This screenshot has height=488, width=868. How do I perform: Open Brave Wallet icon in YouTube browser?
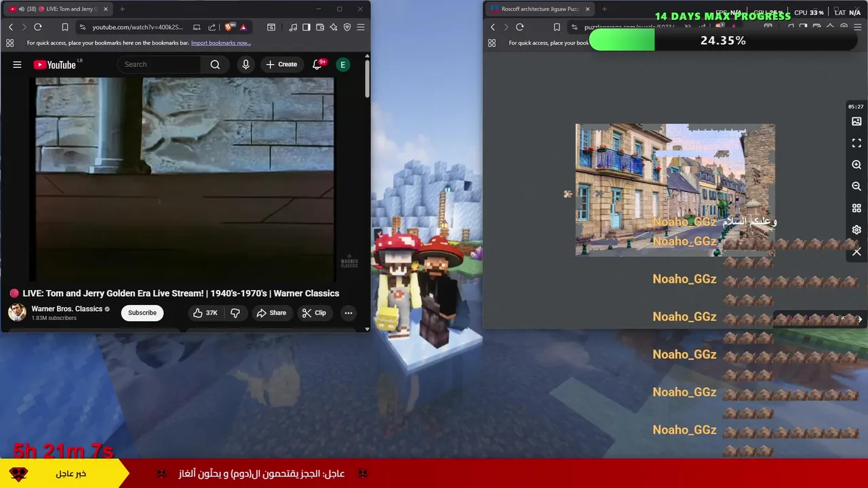(320, 27)
